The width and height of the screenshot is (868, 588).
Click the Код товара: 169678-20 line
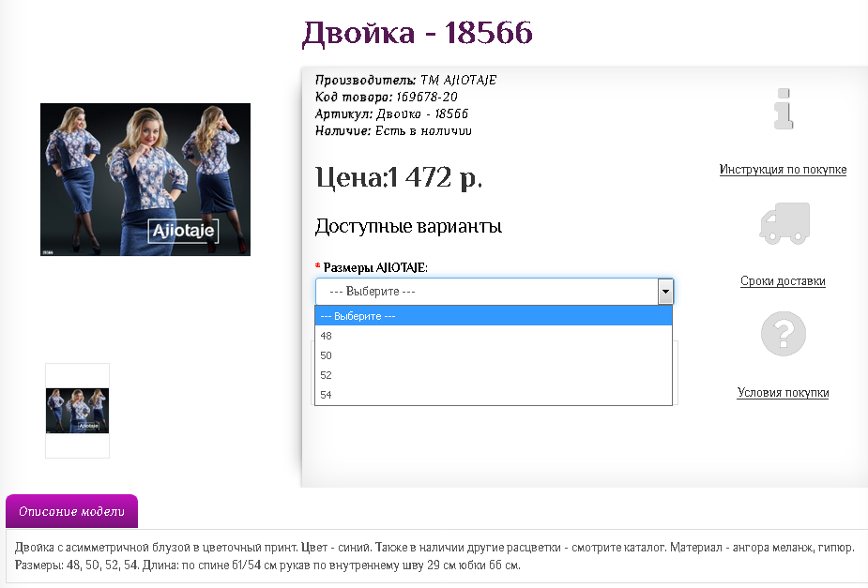[387, 98]
